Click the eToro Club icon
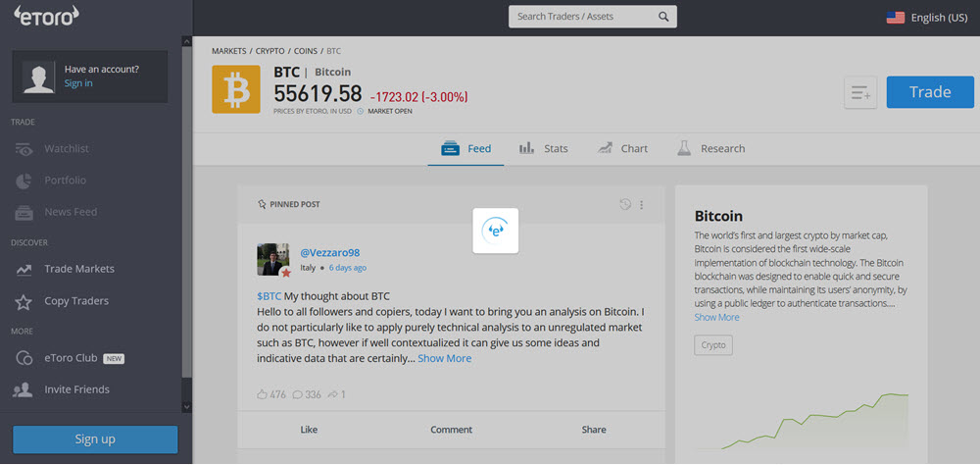 (24, 359)
